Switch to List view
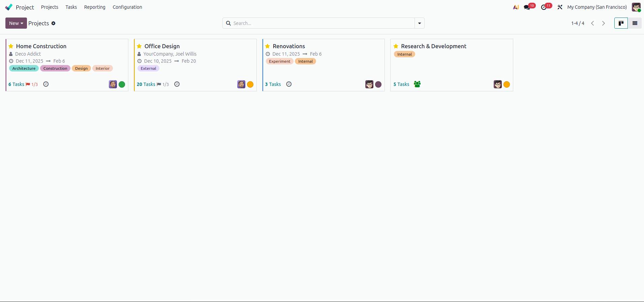 (x=635, y=23)
